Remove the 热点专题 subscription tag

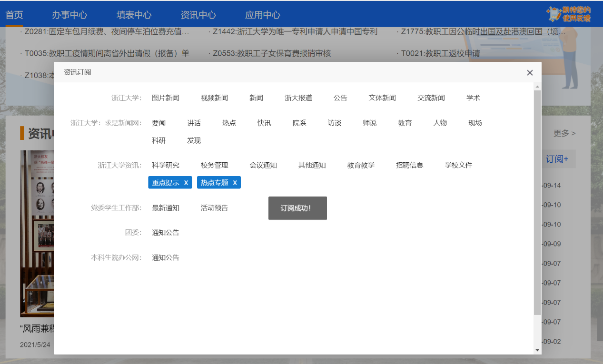pyautogui.click(x=235, y=183)
